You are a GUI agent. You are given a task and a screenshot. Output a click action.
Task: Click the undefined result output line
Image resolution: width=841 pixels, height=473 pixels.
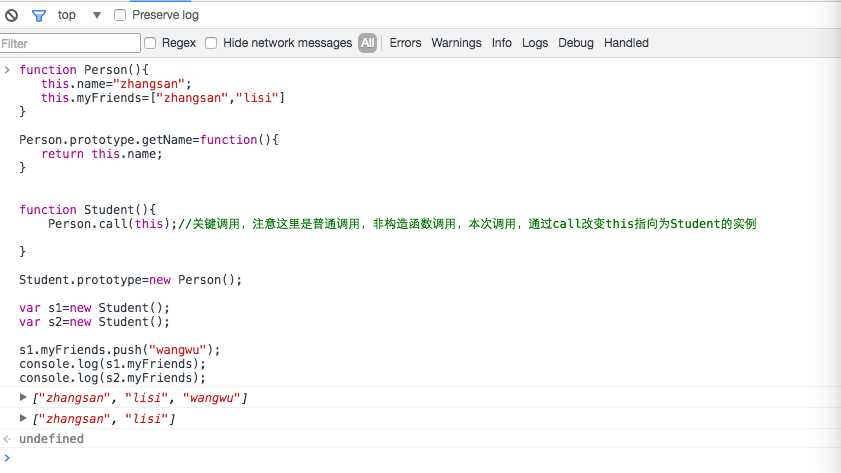51,439
